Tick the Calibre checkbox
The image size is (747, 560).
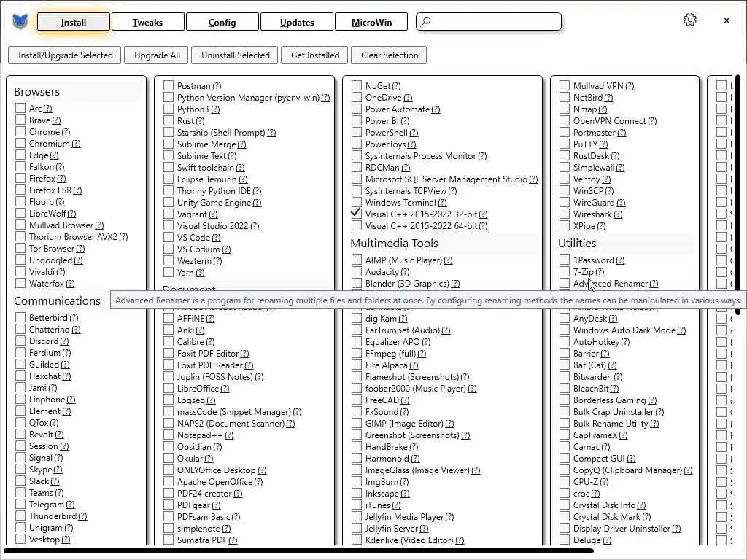(x=169, y=341)
